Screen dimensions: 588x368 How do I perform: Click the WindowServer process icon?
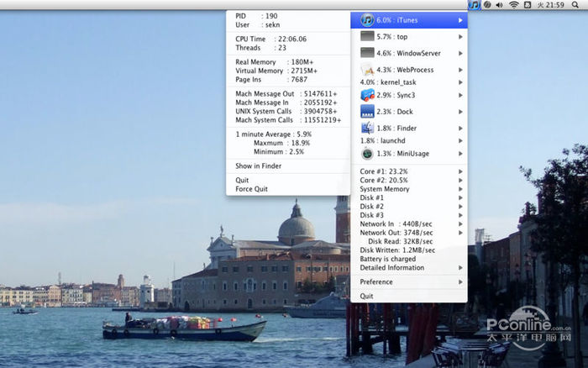pos(367,53)
